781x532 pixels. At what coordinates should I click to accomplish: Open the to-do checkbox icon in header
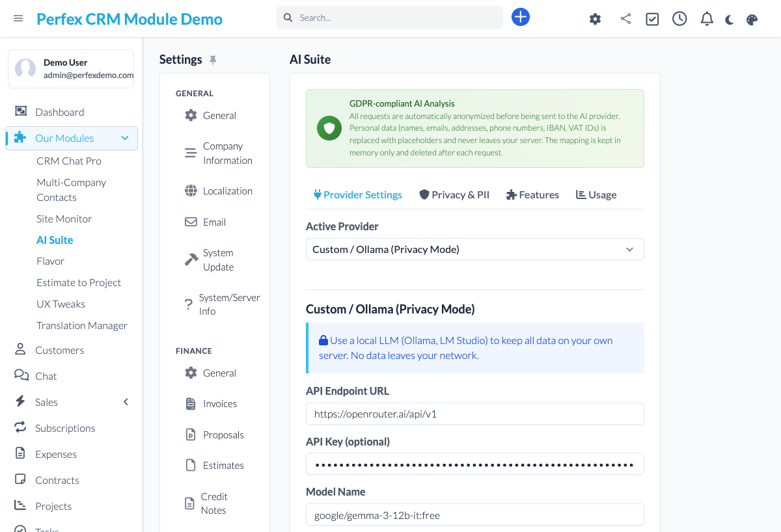652,19
